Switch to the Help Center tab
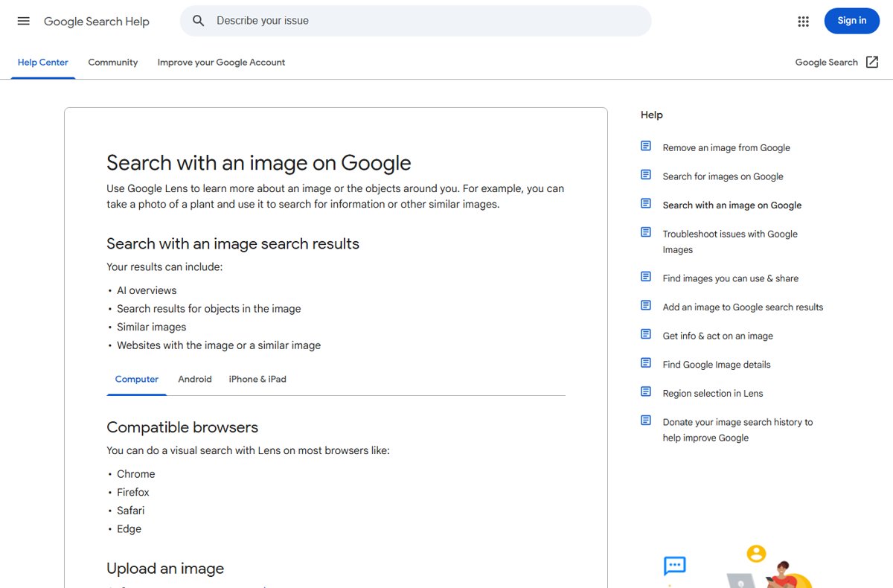This screenshot has width=893, height=588. 43,63
